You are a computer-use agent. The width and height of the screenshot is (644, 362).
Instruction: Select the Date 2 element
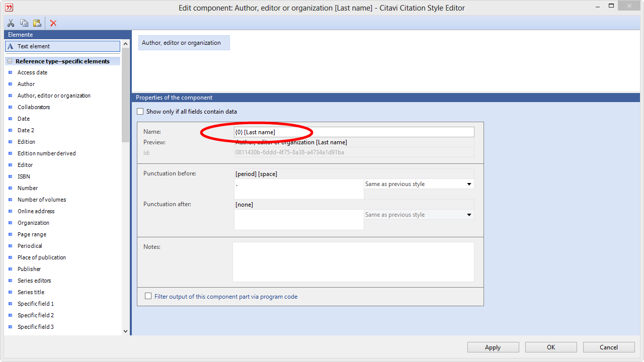(26, 130)
